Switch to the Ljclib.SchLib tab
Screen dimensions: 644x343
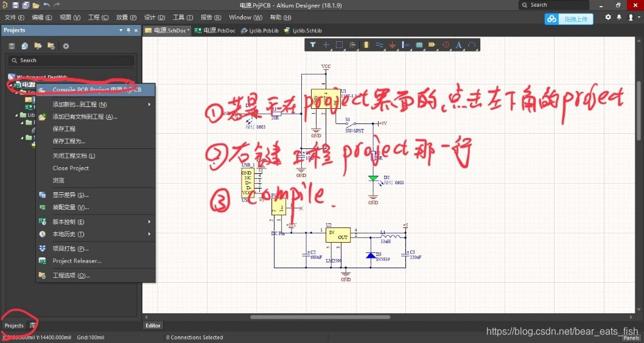click(x=303, y=31)
